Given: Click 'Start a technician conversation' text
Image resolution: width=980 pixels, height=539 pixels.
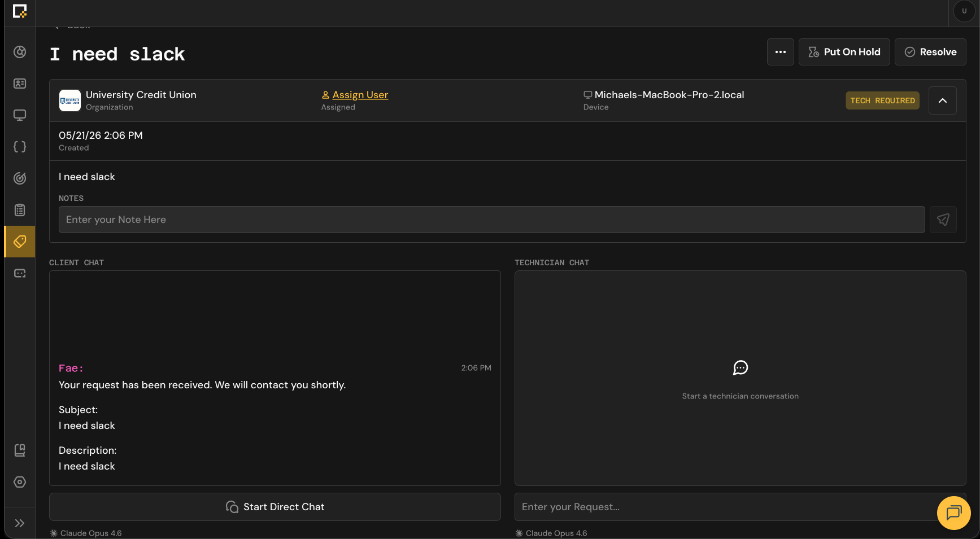Looking at the screenshot, I should (741, 396).
